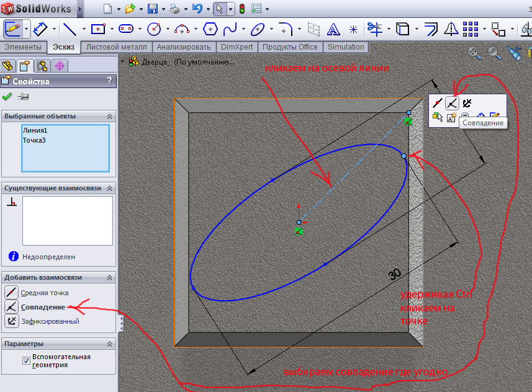Click the Зафиксированный relation option
Screen dimensions: 532x392
[50, 321]
